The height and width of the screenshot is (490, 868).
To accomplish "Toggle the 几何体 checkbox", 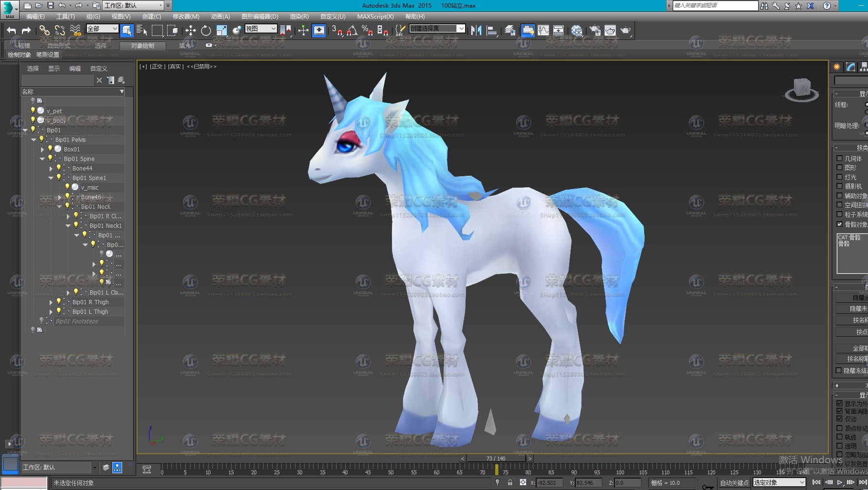I will click(839, 158).
